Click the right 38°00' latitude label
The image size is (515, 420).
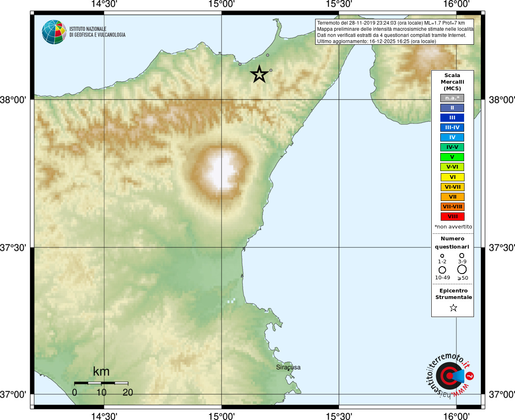pyautogui.click(x=502, y=100)
